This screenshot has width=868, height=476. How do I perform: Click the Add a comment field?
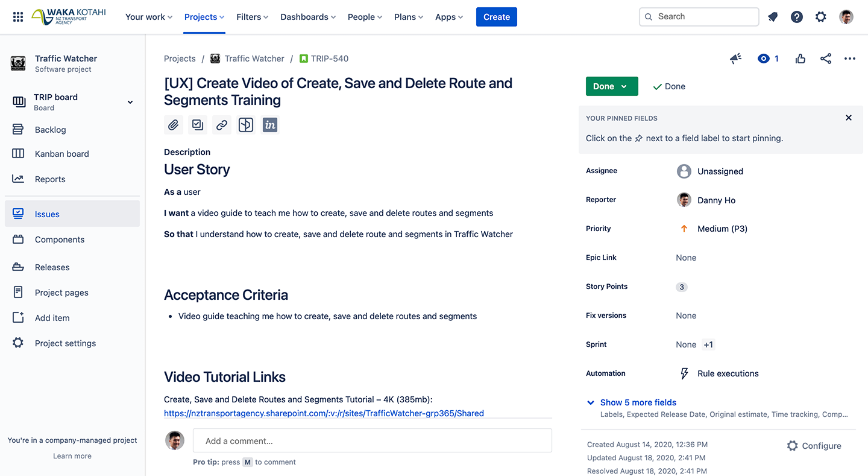tap(373, 441)
